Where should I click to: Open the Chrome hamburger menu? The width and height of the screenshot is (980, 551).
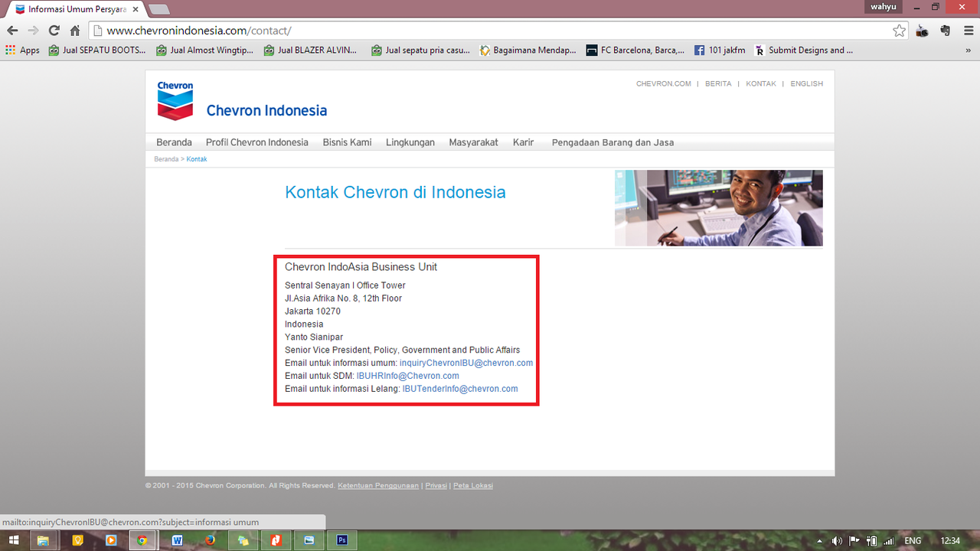coord(967,31)
